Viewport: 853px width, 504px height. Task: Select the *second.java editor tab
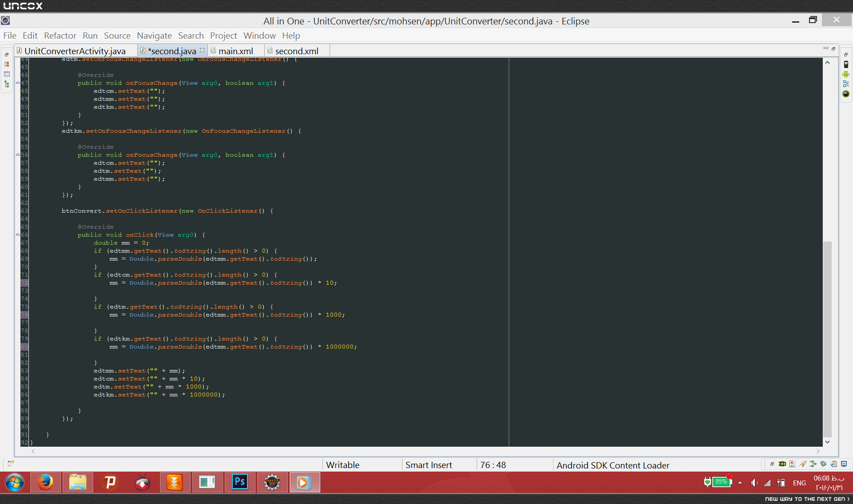coord(171,51)
